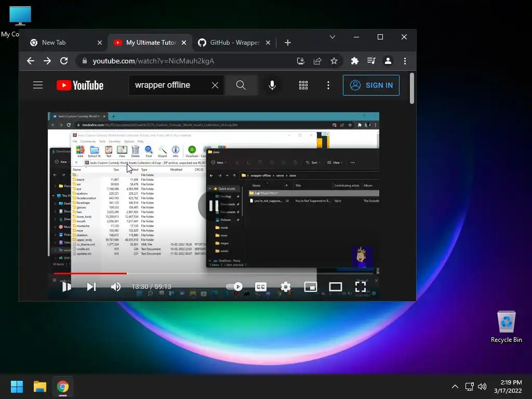Open the tab search chevron
The height and width of the screenshot is (399, 532).
pyautogui.click(x=332, y=37)
